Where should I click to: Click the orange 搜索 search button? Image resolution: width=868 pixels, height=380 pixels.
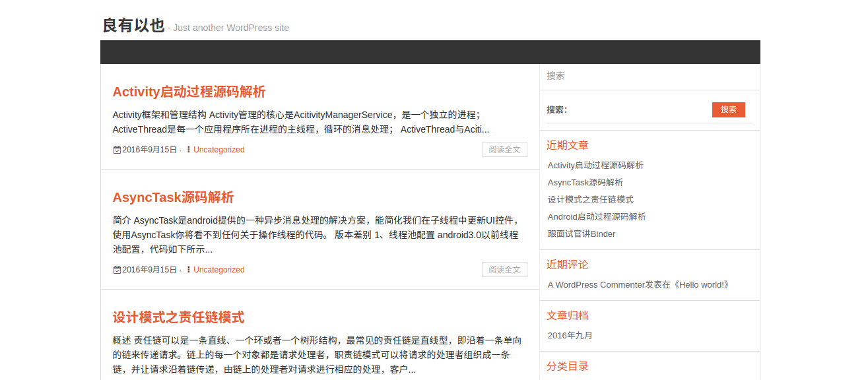tap(729, 110)
